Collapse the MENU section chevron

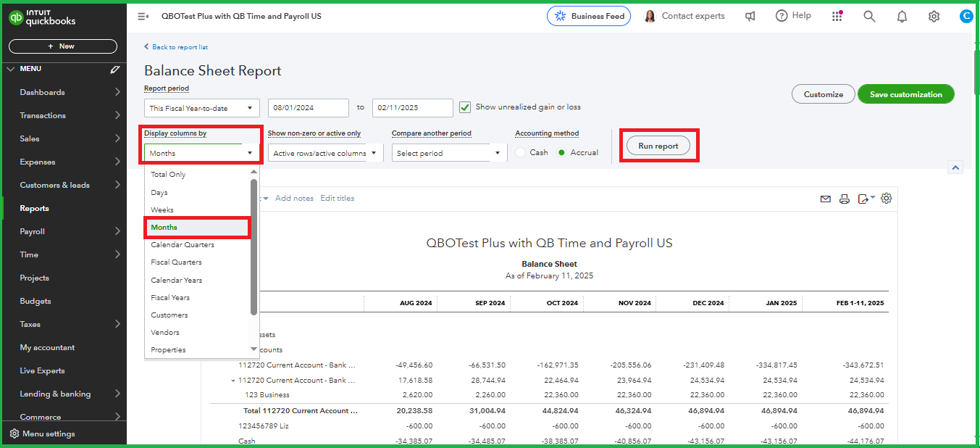[x=10, y=69]
